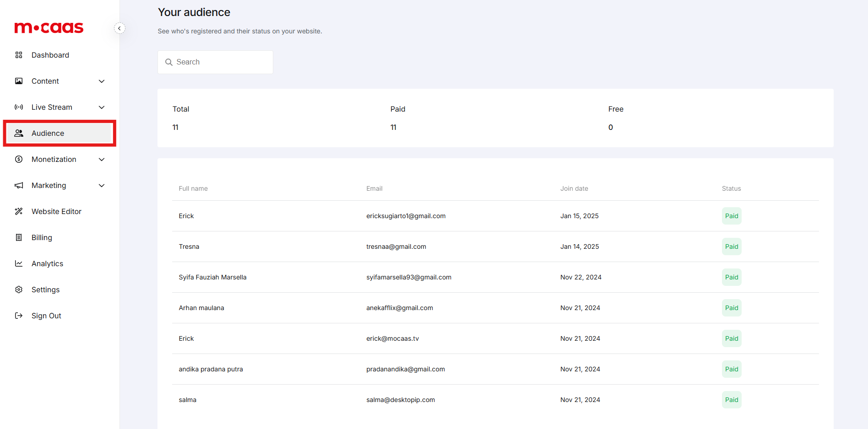Screen dimensions: 868x429
Task: Expand the Live Stream chevron
Action: point(102,107)
